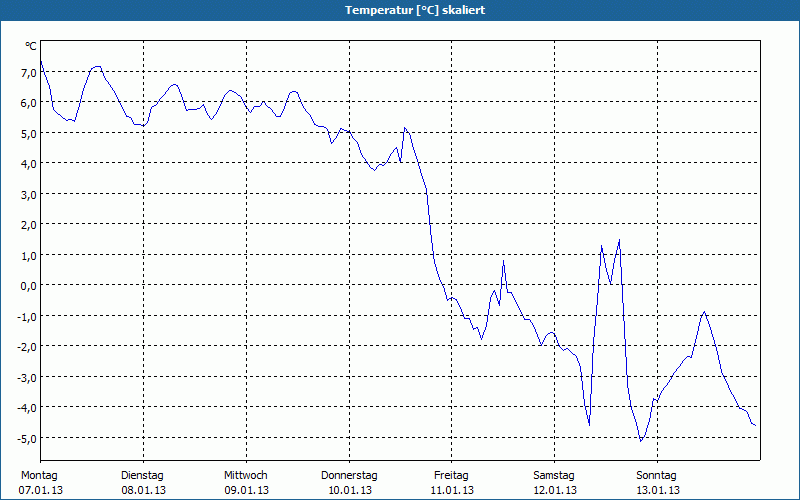Click the Mittwoch day label
The height and width of the screenshot is (500, 800).
(245, 476)
